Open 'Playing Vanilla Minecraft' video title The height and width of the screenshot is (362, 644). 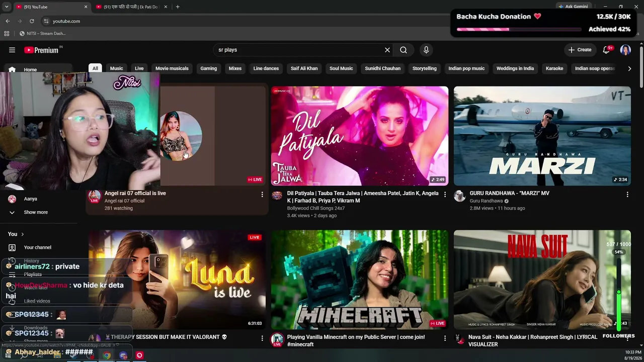coord(356,340)
